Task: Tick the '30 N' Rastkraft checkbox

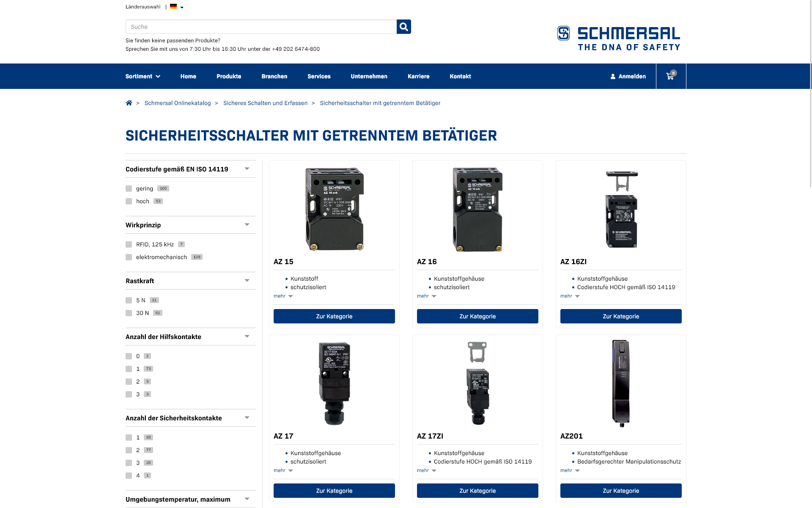Action: 129,313
